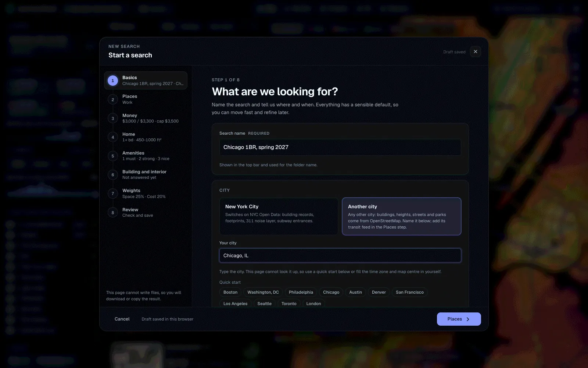Jump to step 7 Weights
588x368 pixels.
pos(146,194)
